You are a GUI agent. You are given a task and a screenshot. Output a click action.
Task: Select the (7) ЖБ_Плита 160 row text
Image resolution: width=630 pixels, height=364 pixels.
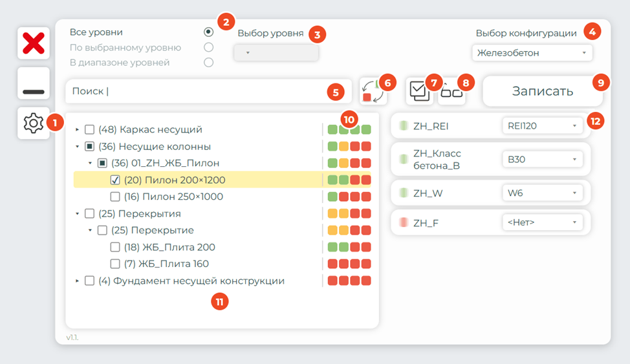click(x=166, y=264)
